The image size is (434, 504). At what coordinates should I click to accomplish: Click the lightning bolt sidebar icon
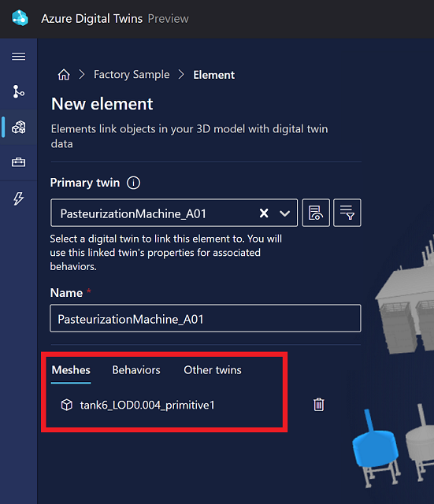(19, 198)
